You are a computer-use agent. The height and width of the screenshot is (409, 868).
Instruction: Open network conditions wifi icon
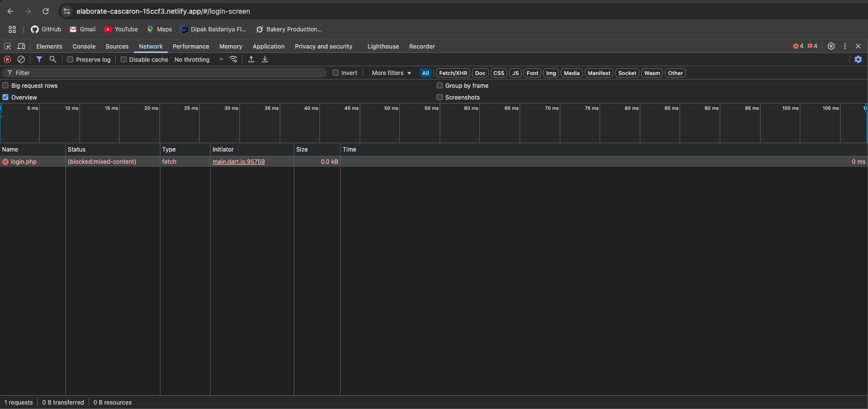pyautogui.click(x=234, y=59)
